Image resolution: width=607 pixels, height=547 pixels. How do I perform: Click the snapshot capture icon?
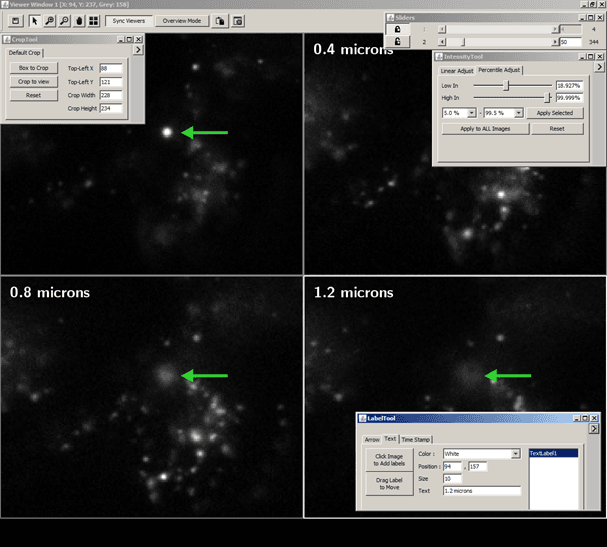click(x=238, y=21)
